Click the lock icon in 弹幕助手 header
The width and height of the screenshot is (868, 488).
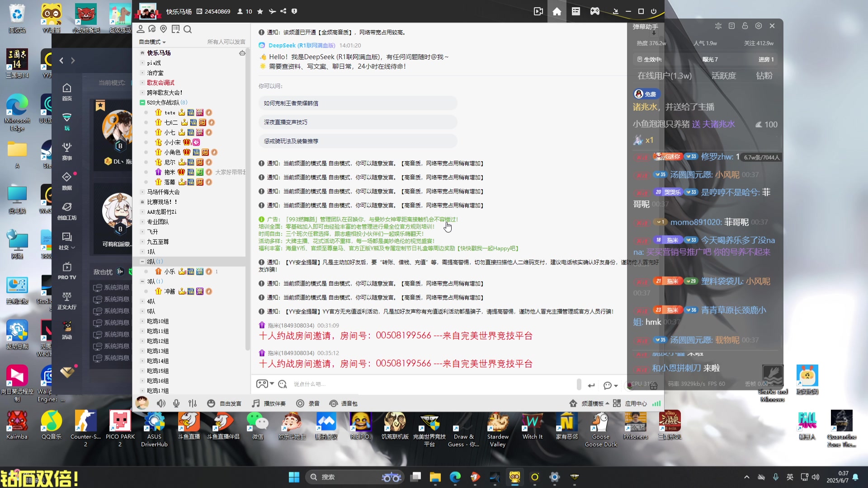[745, 26]
